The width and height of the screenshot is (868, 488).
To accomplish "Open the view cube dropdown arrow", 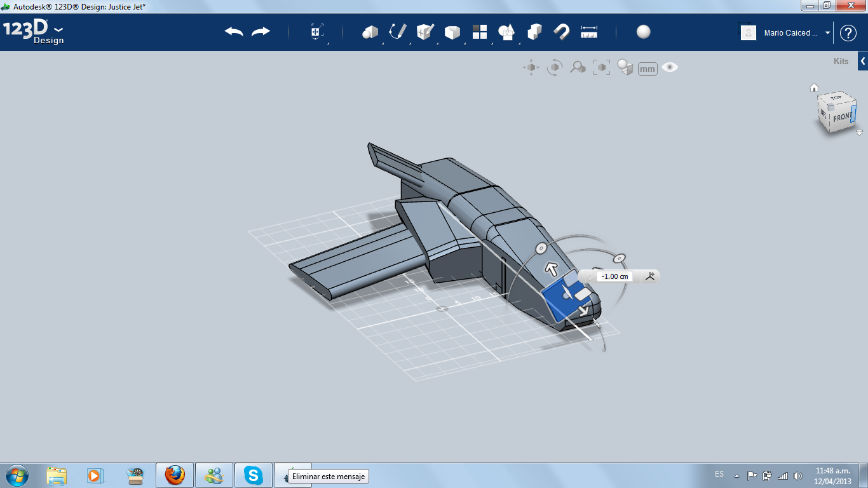I will pos(859,133).
